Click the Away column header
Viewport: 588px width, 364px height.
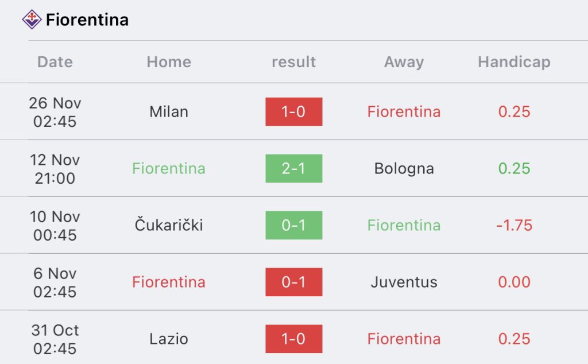404,62
